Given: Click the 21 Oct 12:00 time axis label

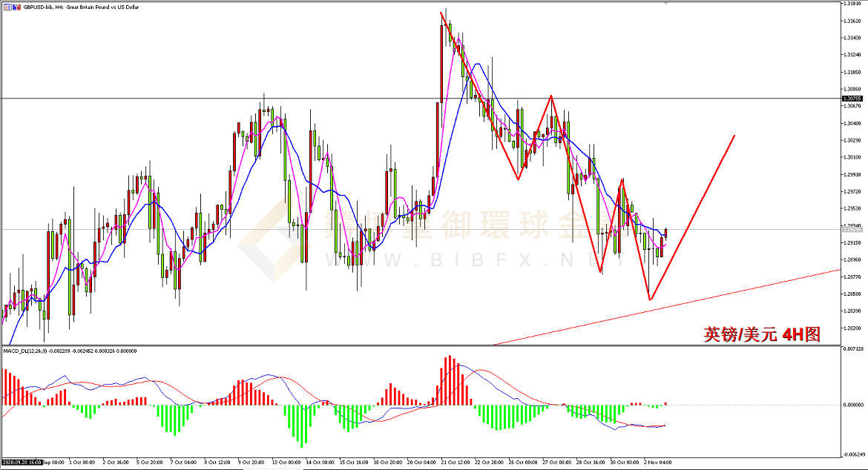Looking at the screenshot, I should [455, 463].
